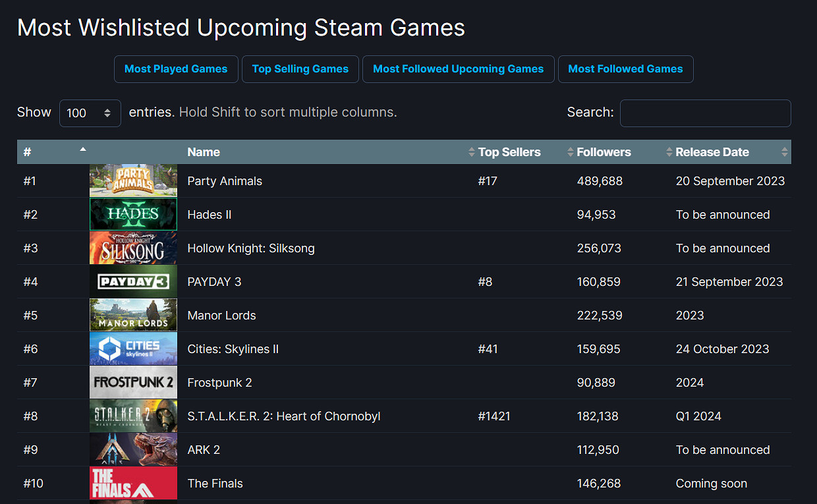Open Most Followed Upcoming Games

[458, 69]
